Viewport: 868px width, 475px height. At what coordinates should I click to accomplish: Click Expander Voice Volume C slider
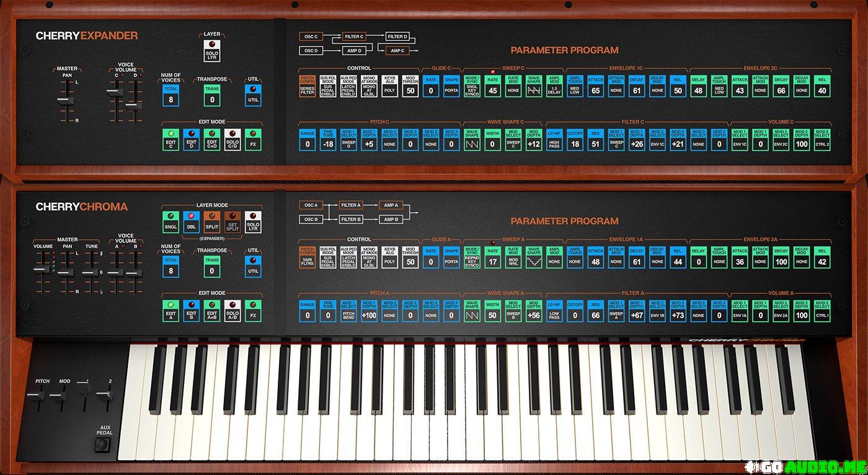pyautogui.click(x=113, y=92)
